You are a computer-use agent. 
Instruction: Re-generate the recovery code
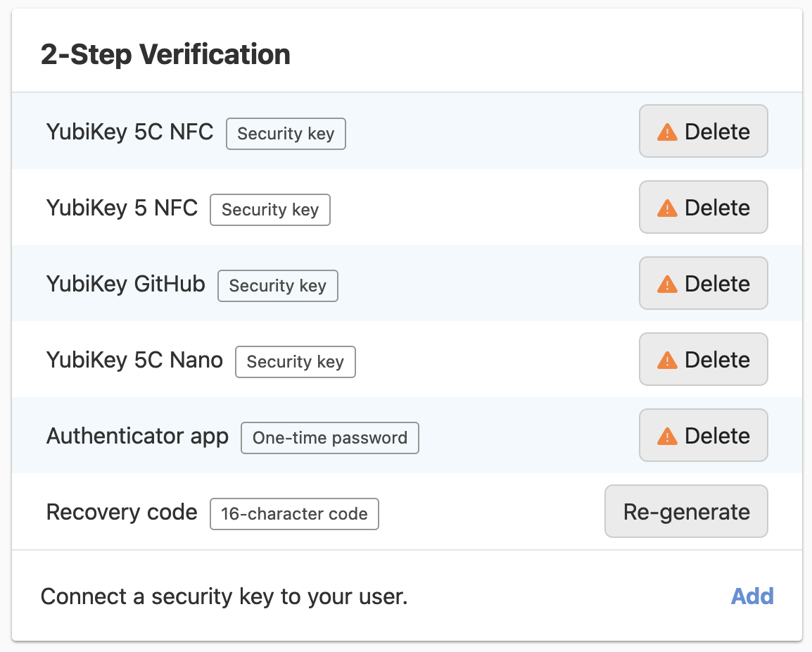pos(686,512)
